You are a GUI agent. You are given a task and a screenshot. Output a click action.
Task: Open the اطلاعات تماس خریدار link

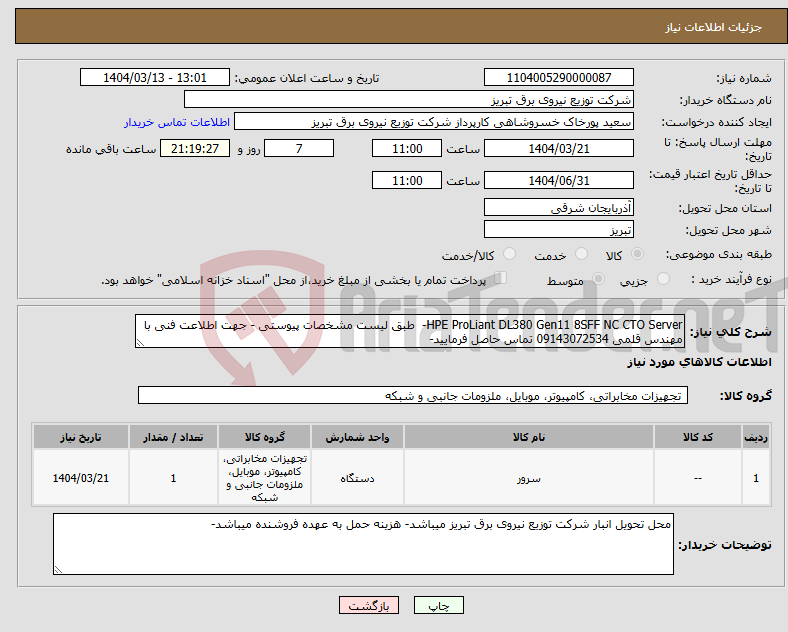click(x=177, y=122)
